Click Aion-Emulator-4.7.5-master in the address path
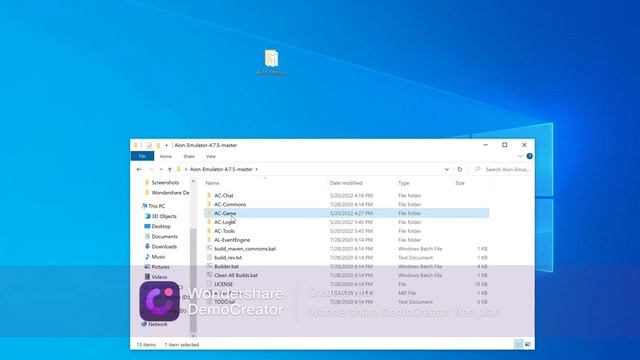 click(221, 169)
